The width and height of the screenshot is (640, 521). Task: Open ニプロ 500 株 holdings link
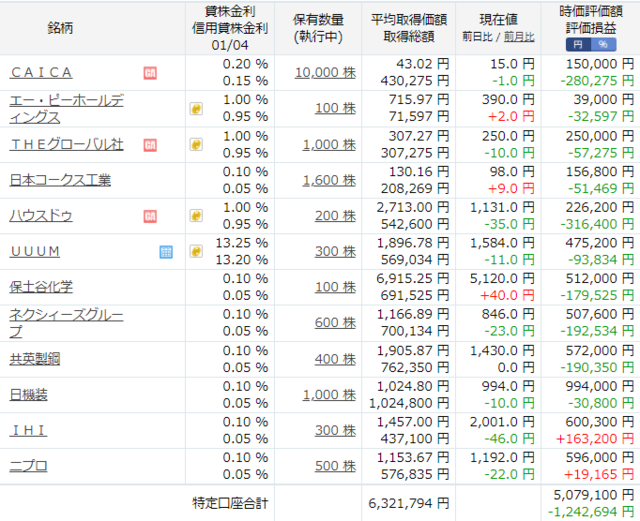tap(336, 466)
